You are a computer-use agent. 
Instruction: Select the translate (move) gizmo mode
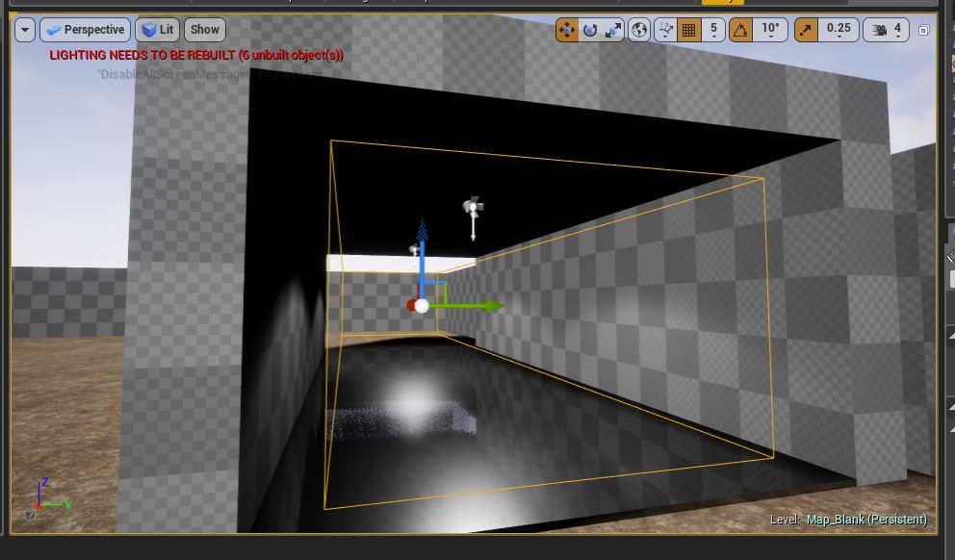pos(567,30)
